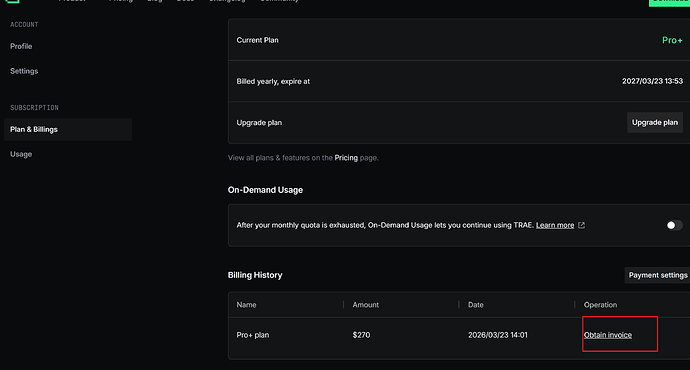
Task: Click the $270 amount cell
Action: tap(361, 335)
